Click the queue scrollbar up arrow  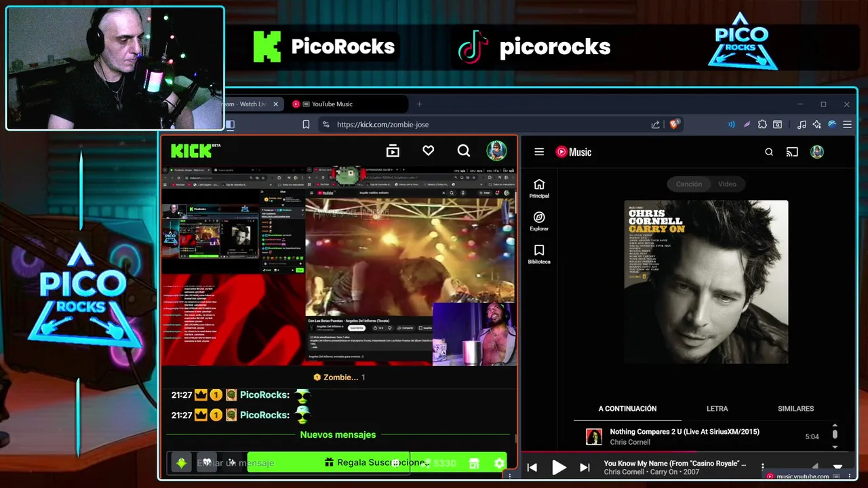tap(835, 425)
